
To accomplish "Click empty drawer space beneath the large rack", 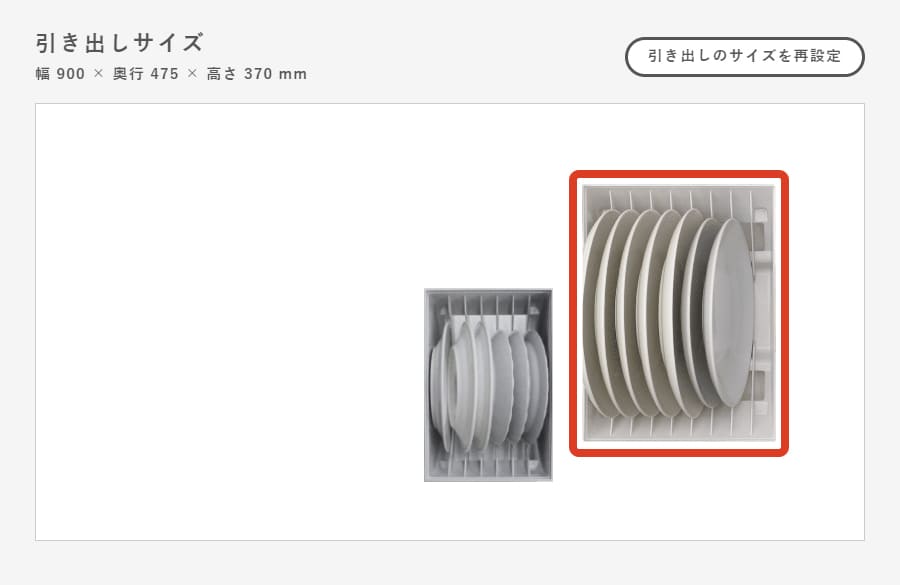I will [x=679, y=498].
